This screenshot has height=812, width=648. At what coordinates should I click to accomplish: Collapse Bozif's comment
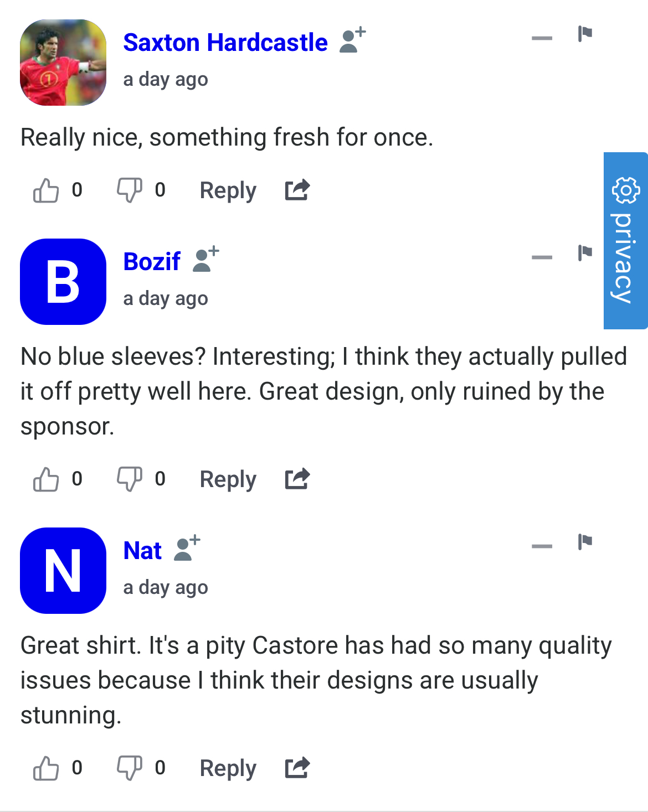tap(542, 257)
